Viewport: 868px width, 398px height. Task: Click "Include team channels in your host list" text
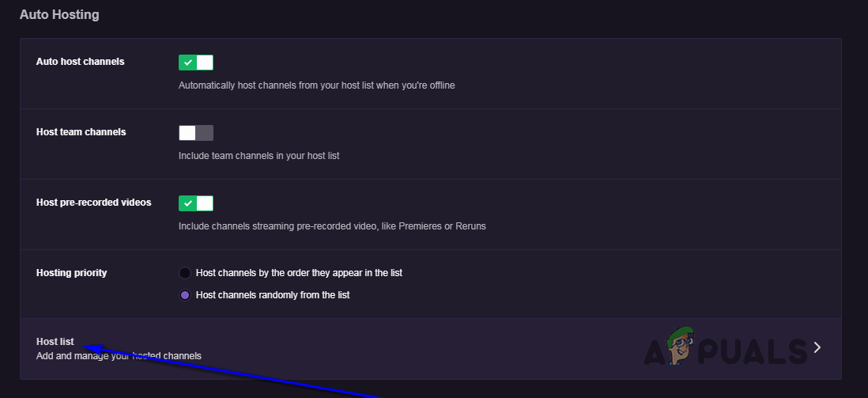259,156
